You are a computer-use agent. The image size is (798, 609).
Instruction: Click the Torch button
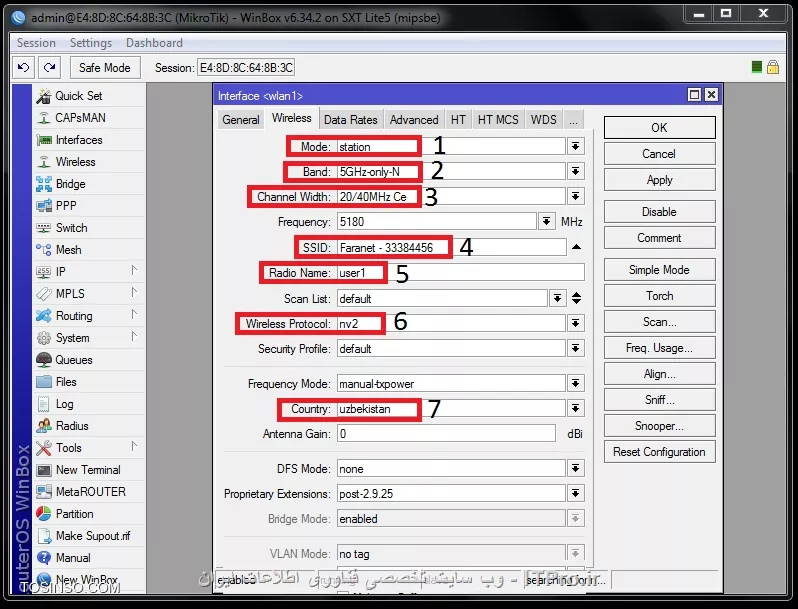click(x=660, y=296)
